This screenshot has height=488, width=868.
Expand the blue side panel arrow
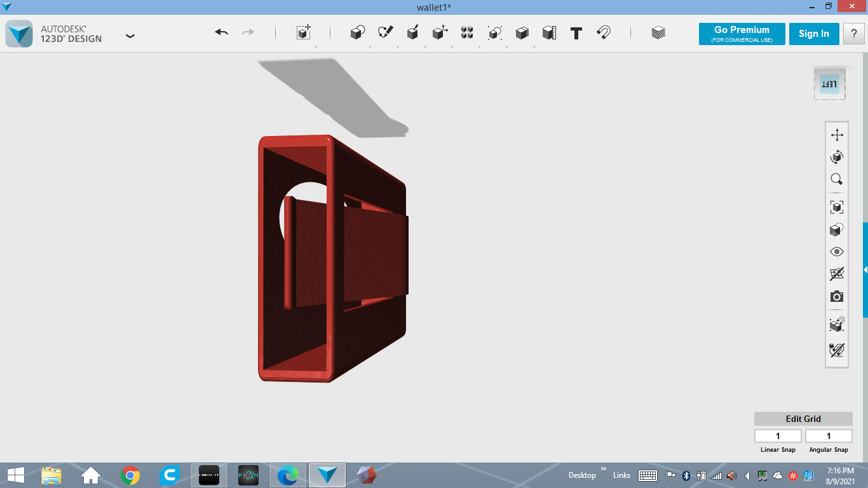click(x=865, y=270)
